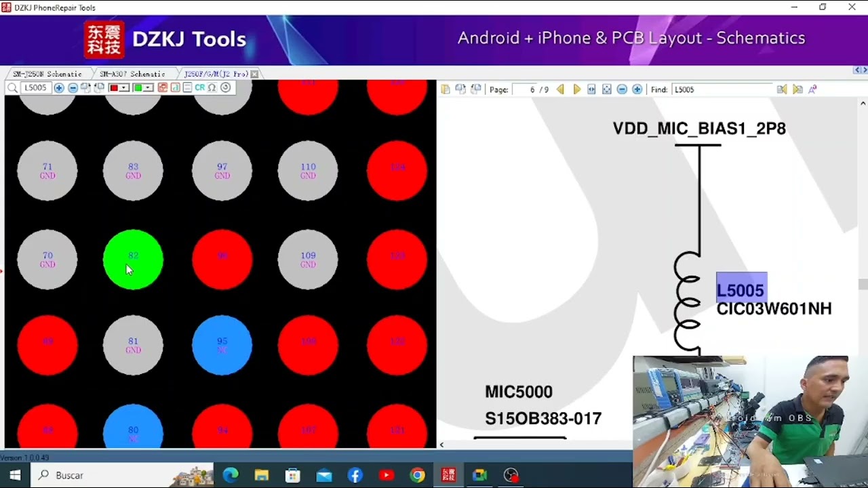This screenshot has height=488, width=868.
Task: Click the page number field showing 6
Action: point(524,89)
